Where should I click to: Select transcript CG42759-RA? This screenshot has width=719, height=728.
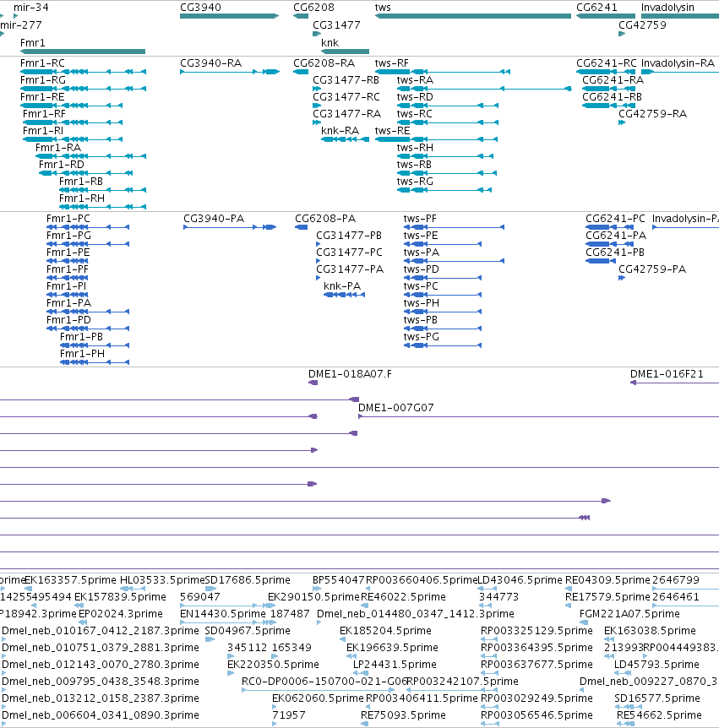[622, 122]
